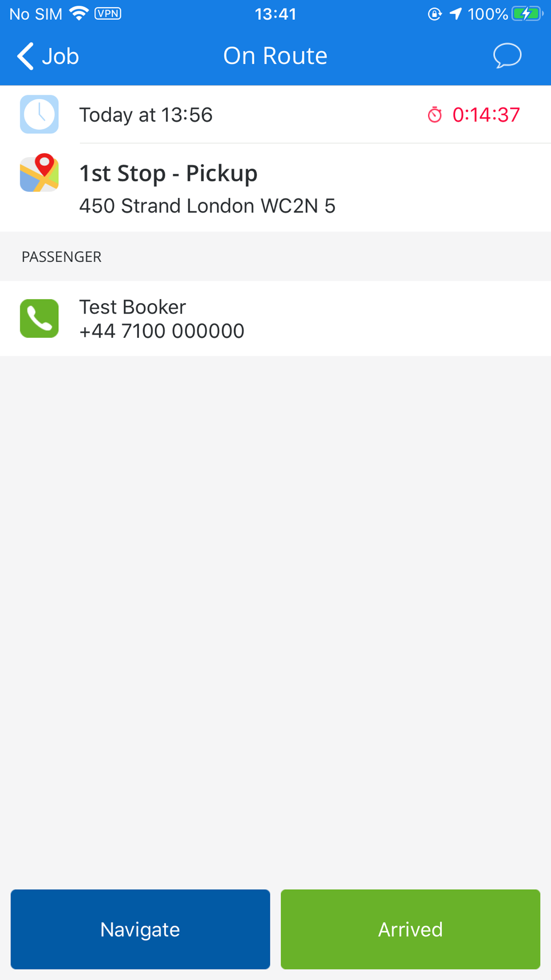Tap the red stopwatch icon

pos(435,115)
